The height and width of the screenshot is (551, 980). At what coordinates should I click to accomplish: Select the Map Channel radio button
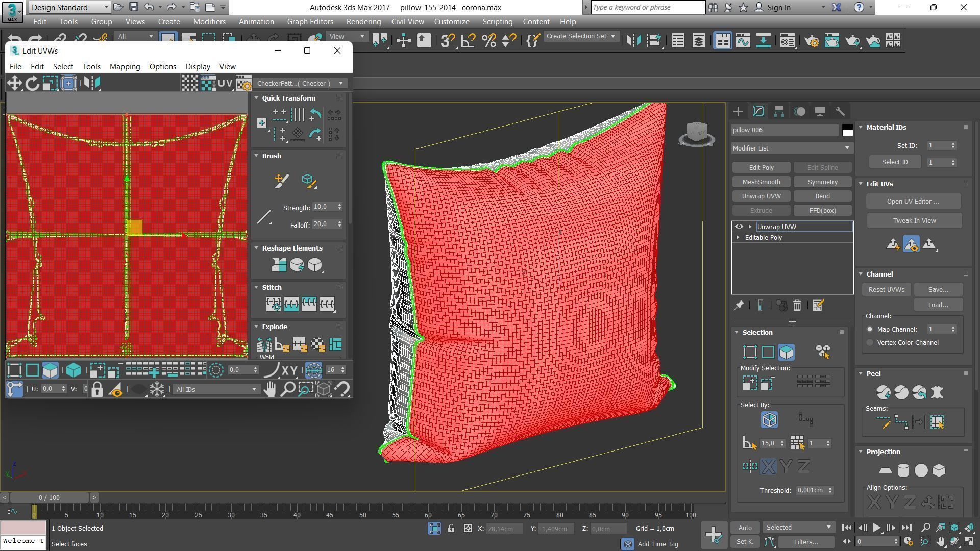[870, 330]
